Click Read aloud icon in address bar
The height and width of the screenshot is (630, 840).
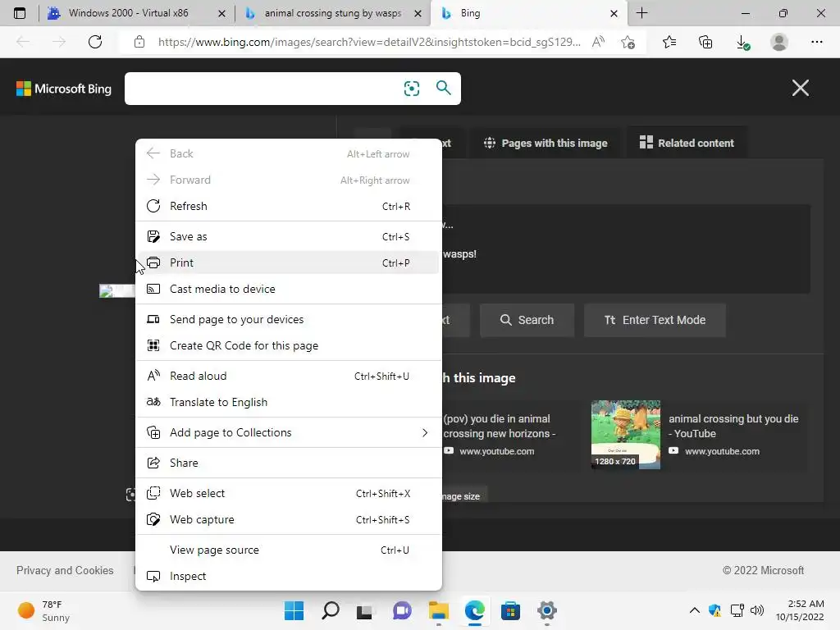point(598,42)
